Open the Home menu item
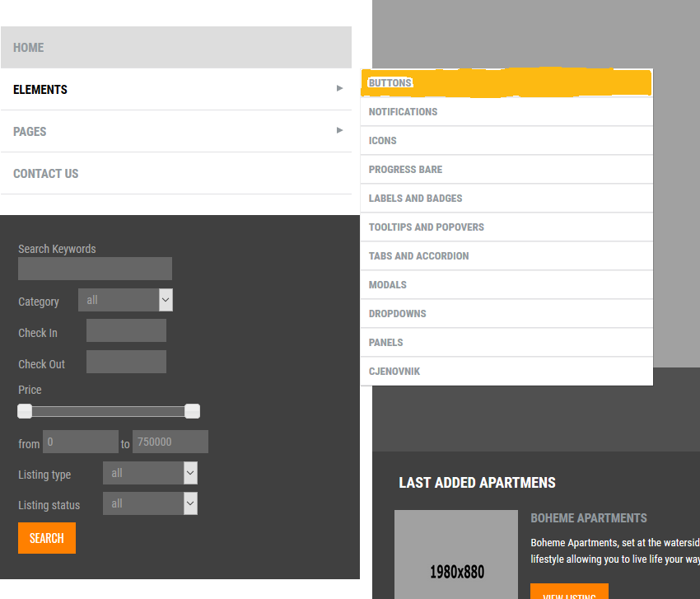The height and width of the screenshot is (599, 700). [29, 48]
